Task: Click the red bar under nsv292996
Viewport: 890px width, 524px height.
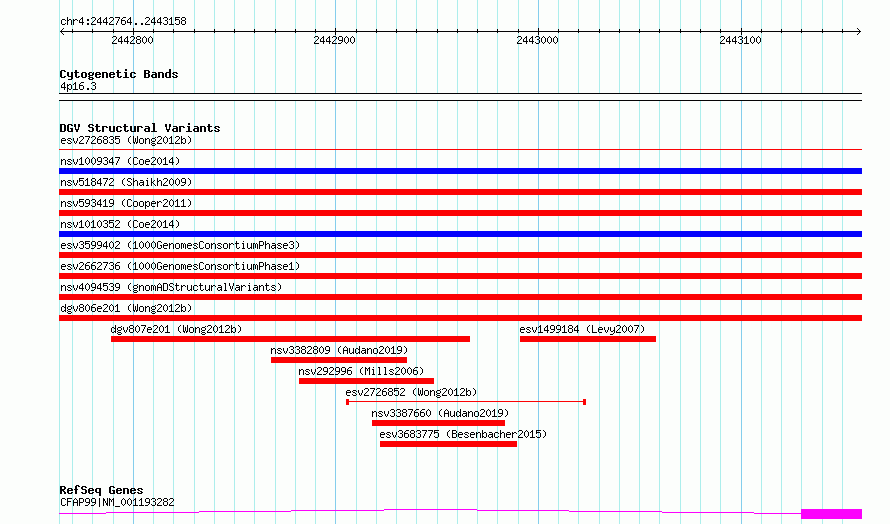Action: pyautogui.click(x=366, y=381)
